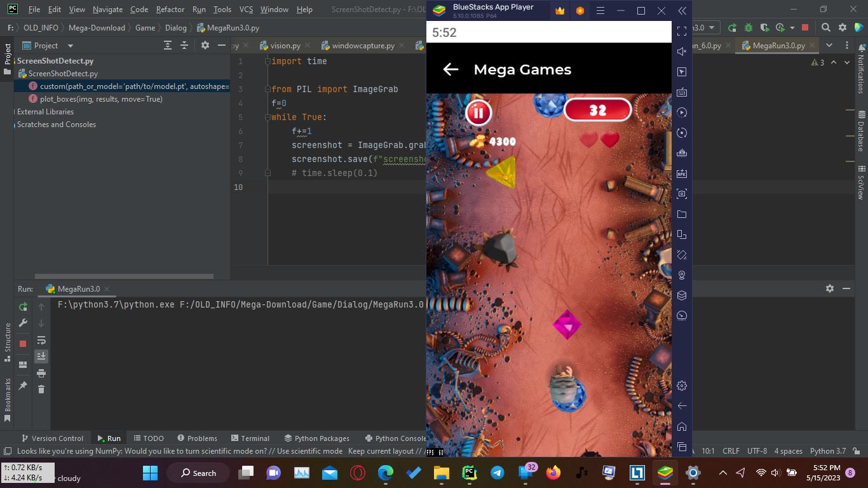Open Project panel options gear
The height and width of the screenshot is (488, 868).
[x=205, y=45]
